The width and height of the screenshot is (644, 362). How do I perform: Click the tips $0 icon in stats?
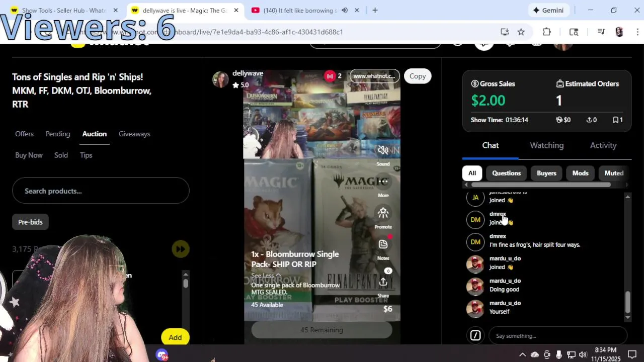tap(558, 120)
